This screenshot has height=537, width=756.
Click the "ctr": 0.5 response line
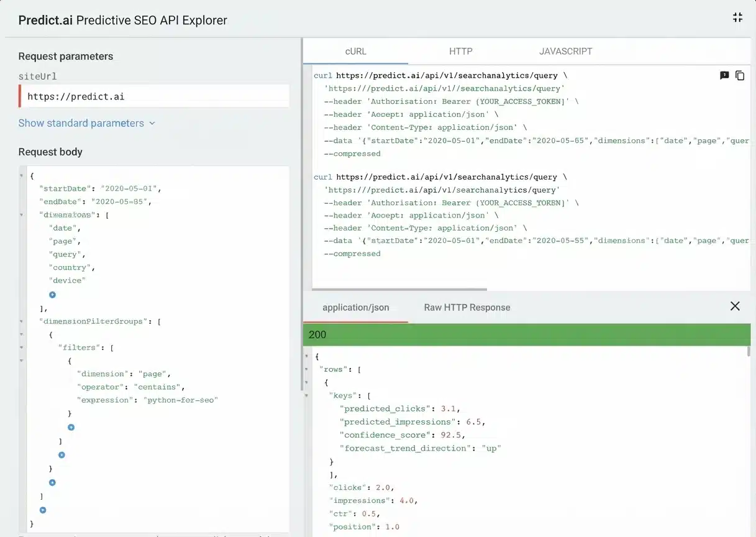coord(355,513)
